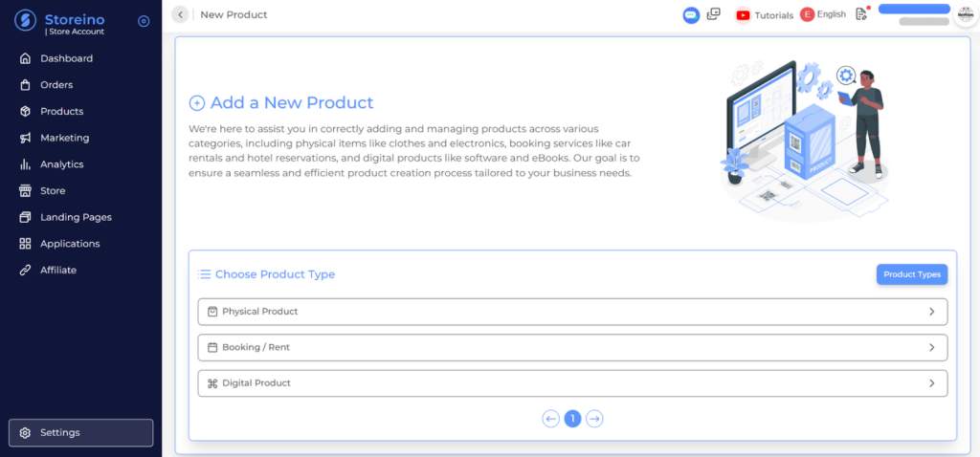The width and height of the screenshot is (980, 457).
Task: Select the Booking / Rent option
Action: pyautogui.click(x=572, y=347)
